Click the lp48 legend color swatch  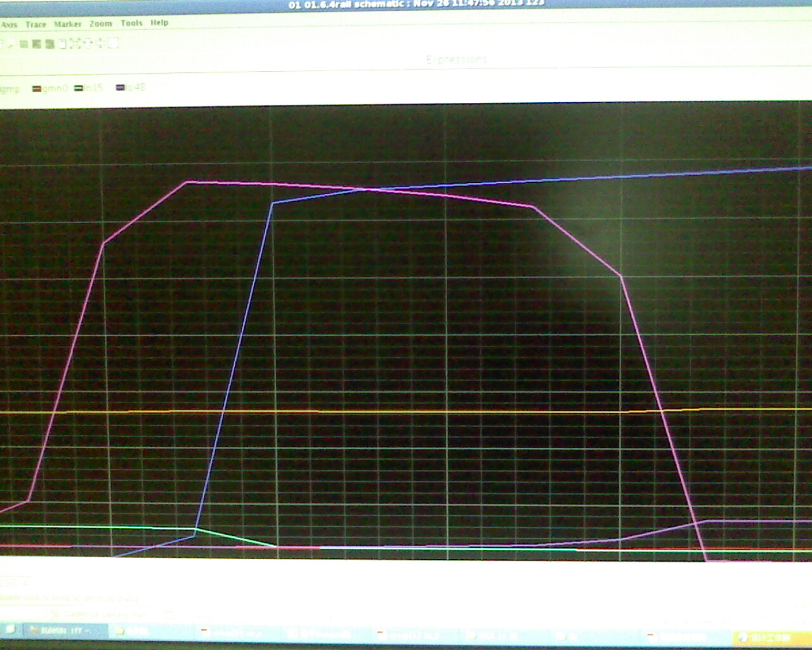(120, 88)
